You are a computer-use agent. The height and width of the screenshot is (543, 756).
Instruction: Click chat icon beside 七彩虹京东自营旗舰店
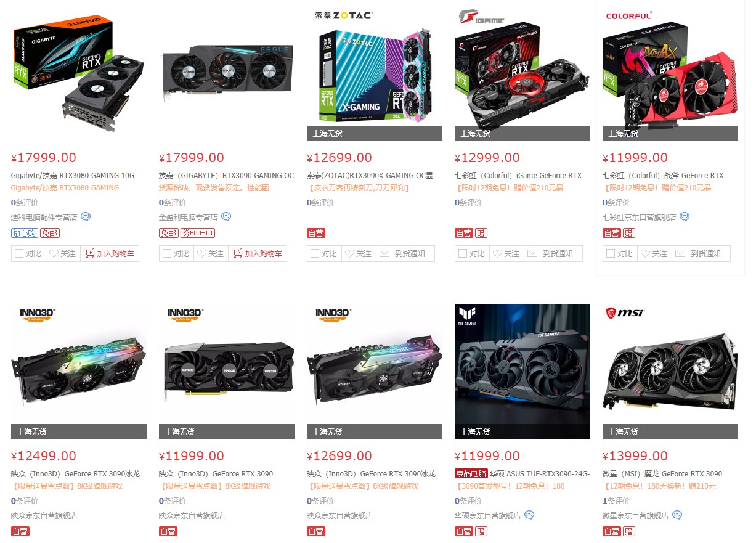click(685, 217)
